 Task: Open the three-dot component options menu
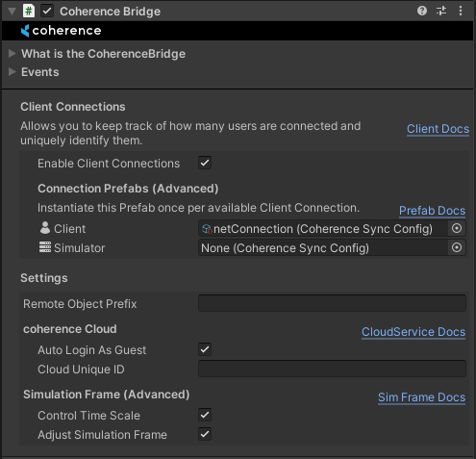tap(461, 11)
